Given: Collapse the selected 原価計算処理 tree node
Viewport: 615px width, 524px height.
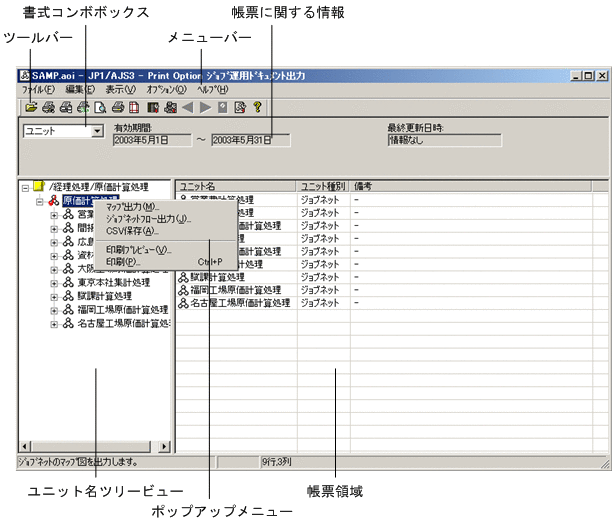Looking at the screenshot, I should tap(40, 202).
